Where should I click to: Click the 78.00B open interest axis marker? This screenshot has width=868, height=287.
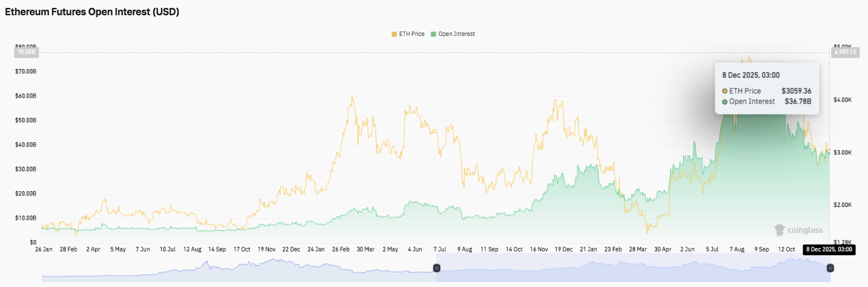[x=27, y=53]
